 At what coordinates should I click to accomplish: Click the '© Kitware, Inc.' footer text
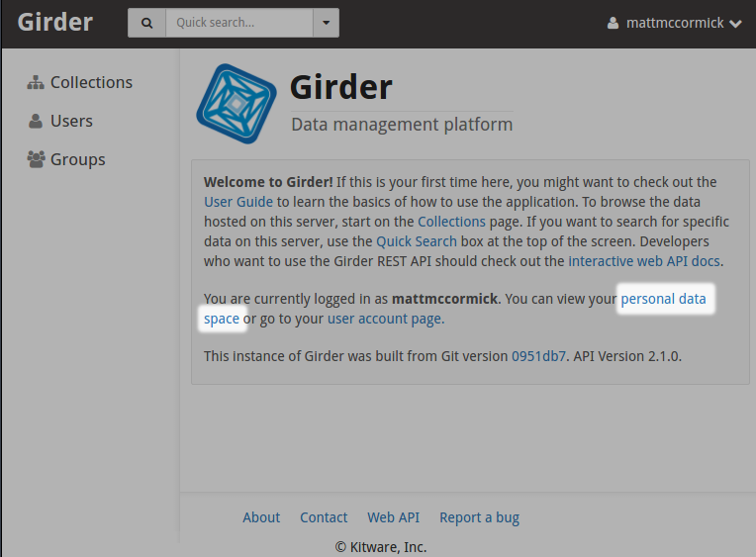click(x=381, y=547)
